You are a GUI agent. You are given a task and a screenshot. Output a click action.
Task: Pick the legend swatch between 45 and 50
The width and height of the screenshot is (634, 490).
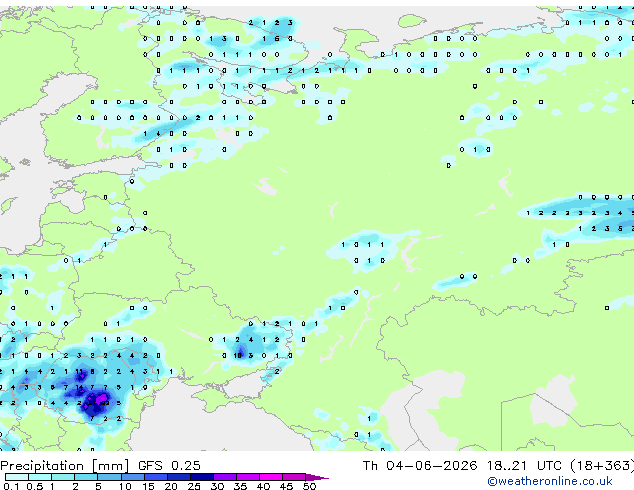[294, 477]
